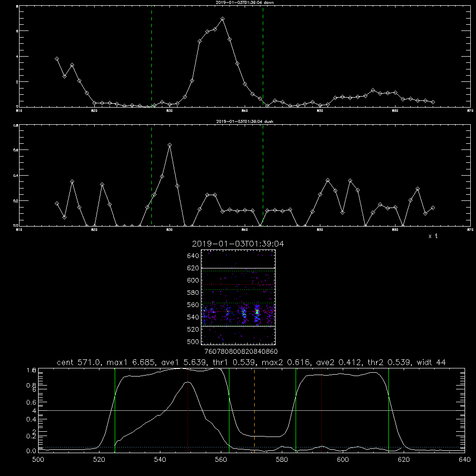The height and width of the screenshot is (476, 476).
Task: Select the 'widt 44' statistic text
Action: (431, 362)
